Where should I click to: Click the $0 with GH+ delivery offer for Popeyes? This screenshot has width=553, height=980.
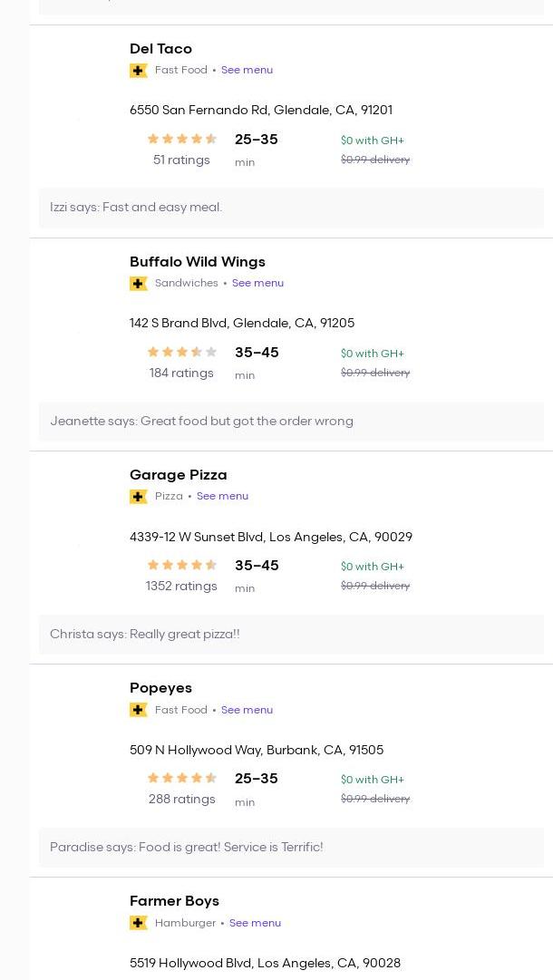[x=372, y=780]
